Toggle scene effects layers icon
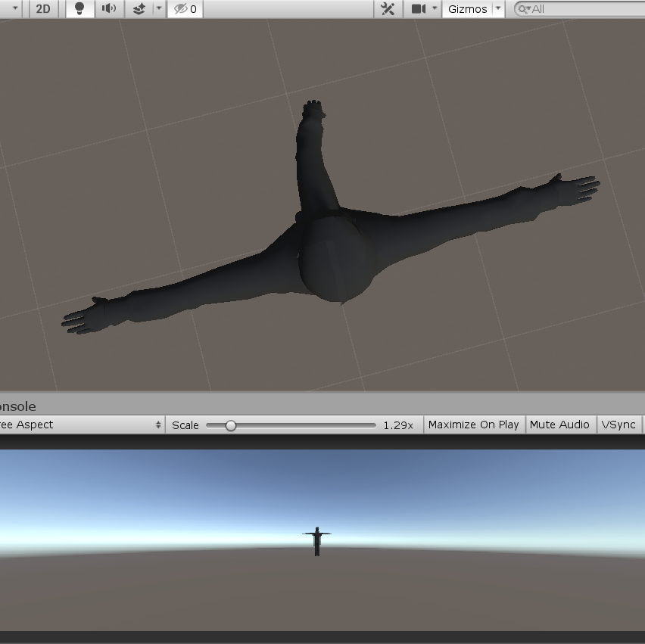This screenshot has width=645, height=644. [x=139, y=9]
